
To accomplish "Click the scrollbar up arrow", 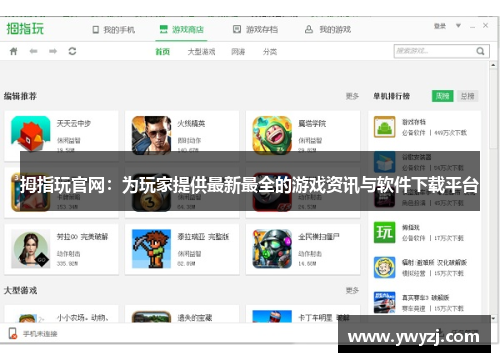I will click(494, 65).
